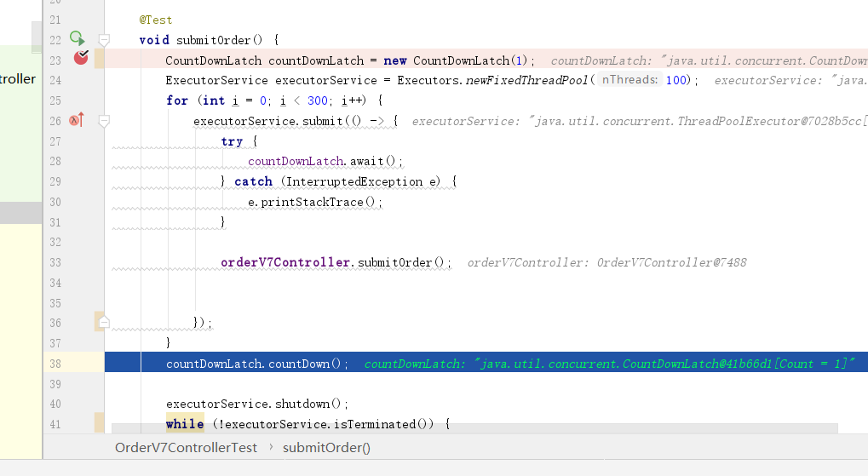Click the newFixedThreadPool method call
This screenshot has width=868, height=476.
point(526,80)
